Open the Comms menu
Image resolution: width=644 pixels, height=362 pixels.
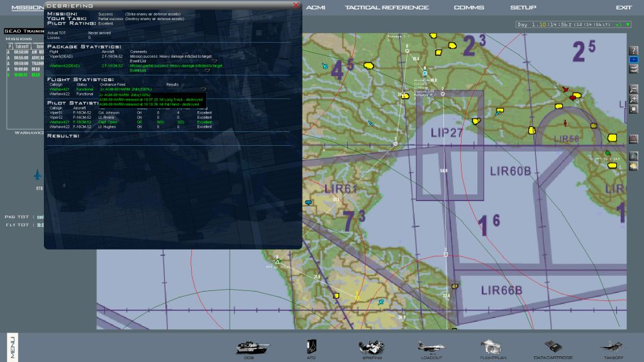click(x=469, y=8)
